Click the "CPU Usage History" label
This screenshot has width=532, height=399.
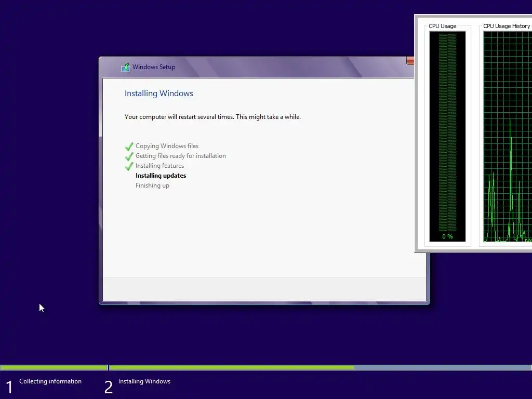click(x=507, y=26)
